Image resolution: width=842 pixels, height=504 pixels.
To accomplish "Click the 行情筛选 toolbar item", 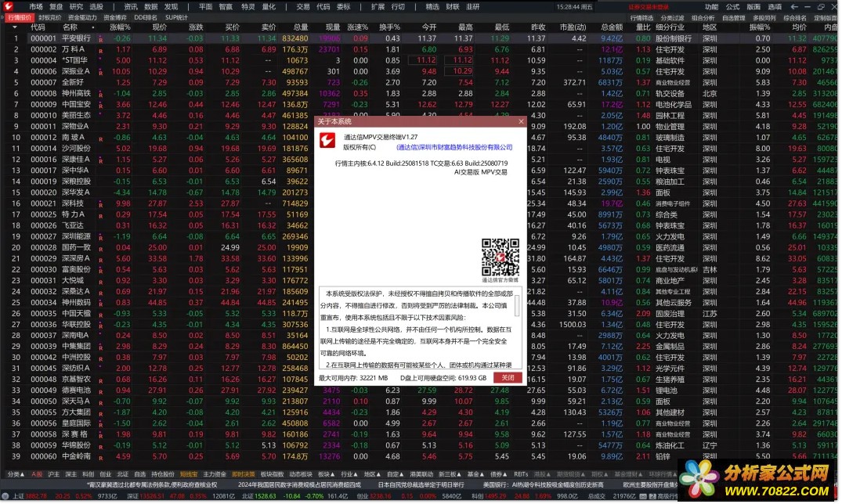I will pyautogui.click(x=641, y=18).
